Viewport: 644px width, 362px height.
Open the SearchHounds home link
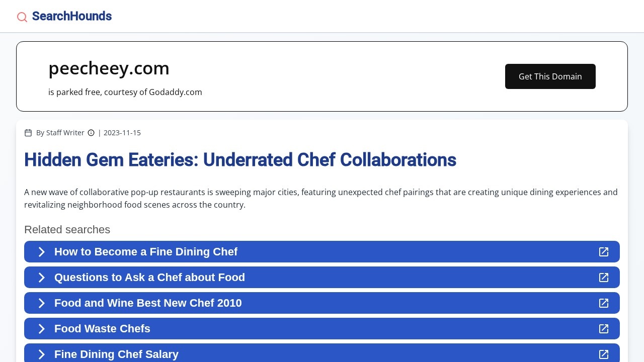pos(72,16)
